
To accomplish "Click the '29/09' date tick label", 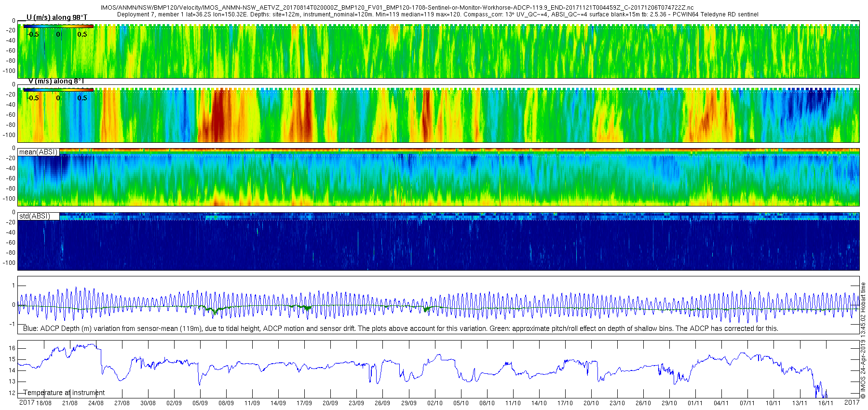I will (x=409, y=403).
